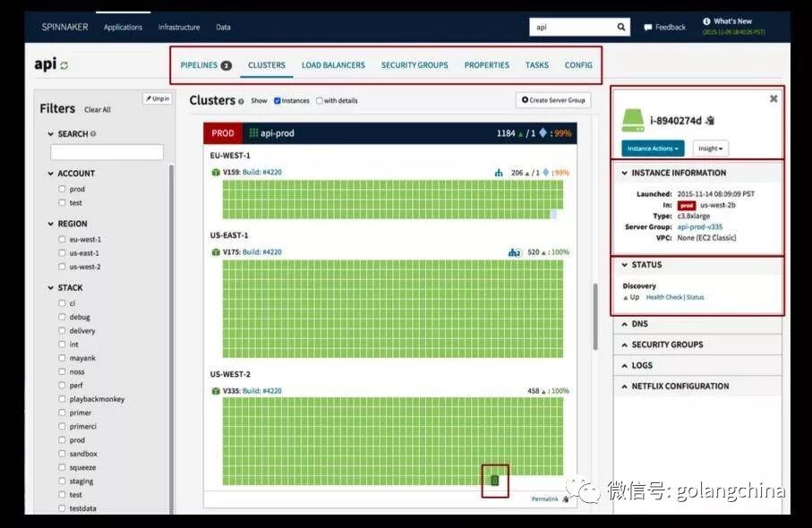Click the refresh icon beside api
This screenshot has width=812, height=528.
[64, 65]
